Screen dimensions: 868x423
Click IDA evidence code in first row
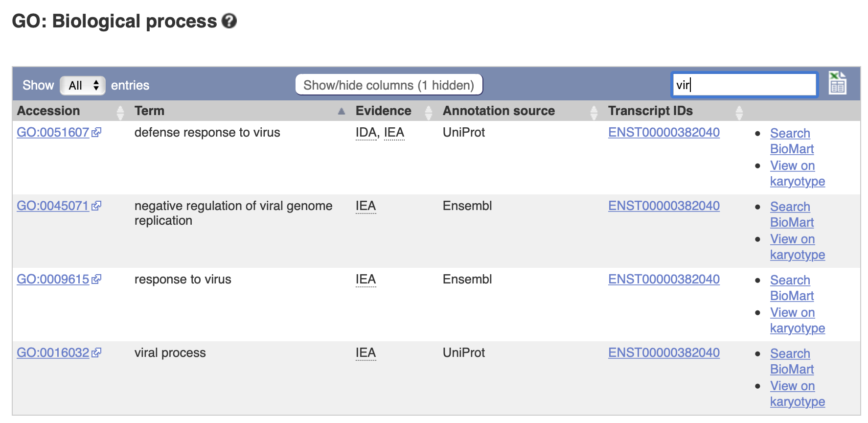click(x=366, y=133)
